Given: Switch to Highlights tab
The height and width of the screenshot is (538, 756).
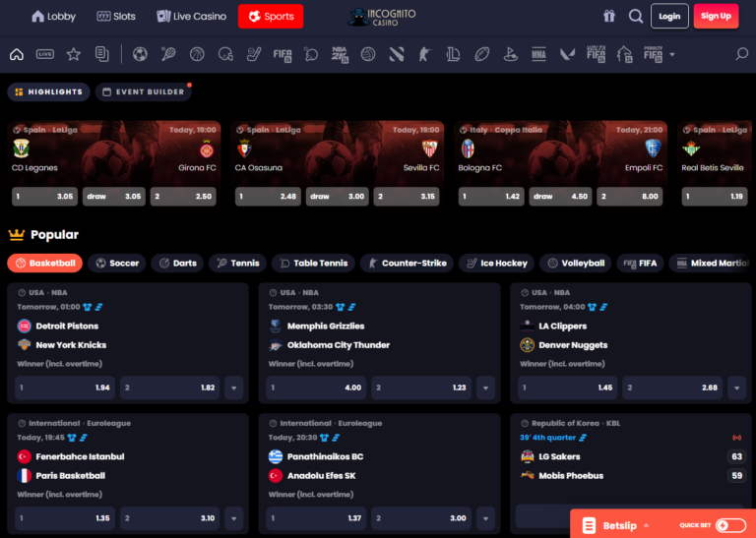Looking at the screenshot, I should coord(48,92).
